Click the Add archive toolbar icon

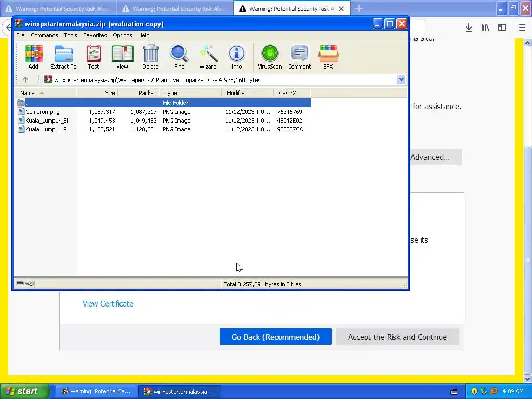click(x=33, y=57)
